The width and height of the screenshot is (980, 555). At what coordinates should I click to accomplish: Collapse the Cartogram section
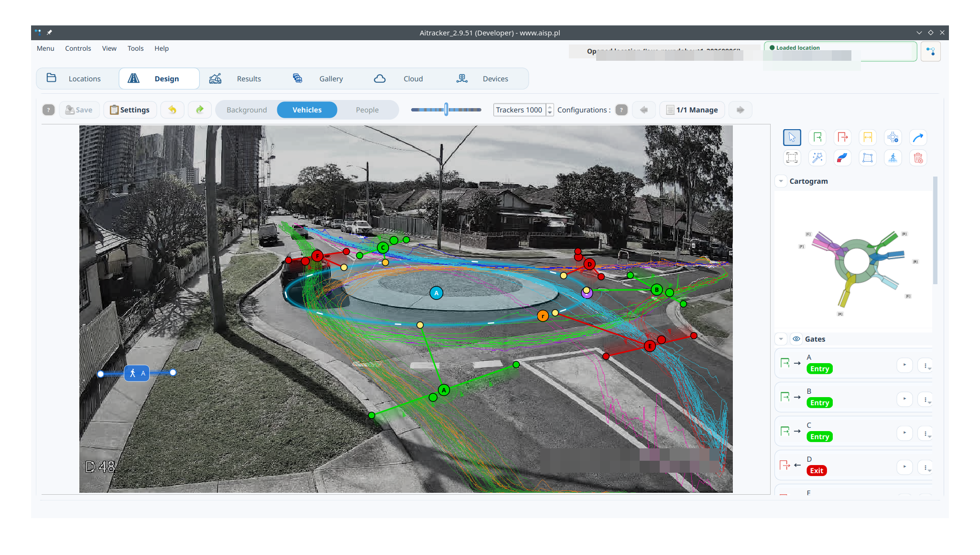(781, 181)
